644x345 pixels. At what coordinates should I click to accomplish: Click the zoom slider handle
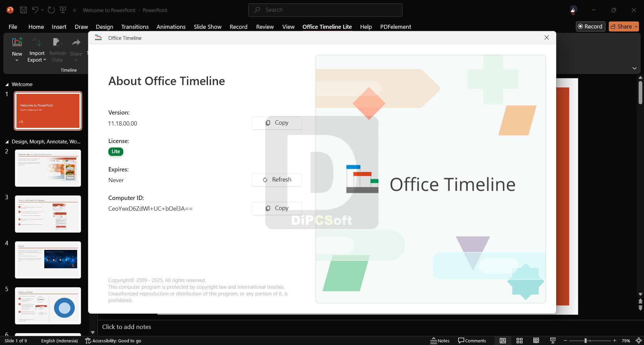585,341
